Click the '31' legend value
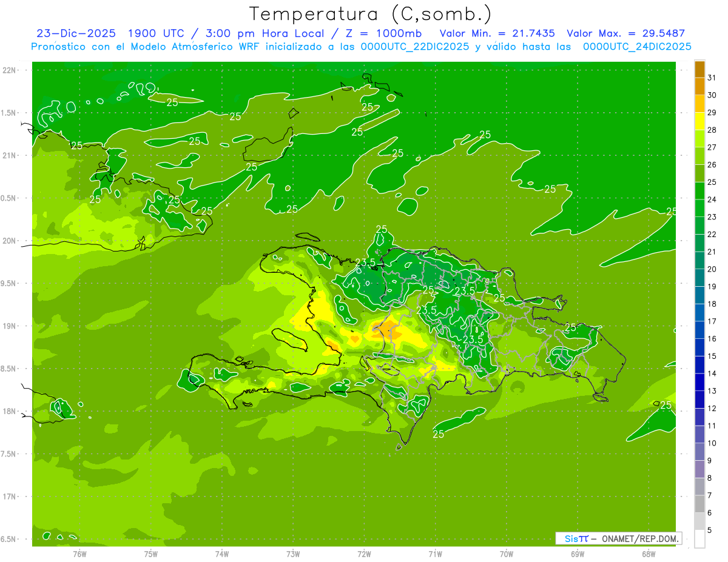 click(712, 78)
